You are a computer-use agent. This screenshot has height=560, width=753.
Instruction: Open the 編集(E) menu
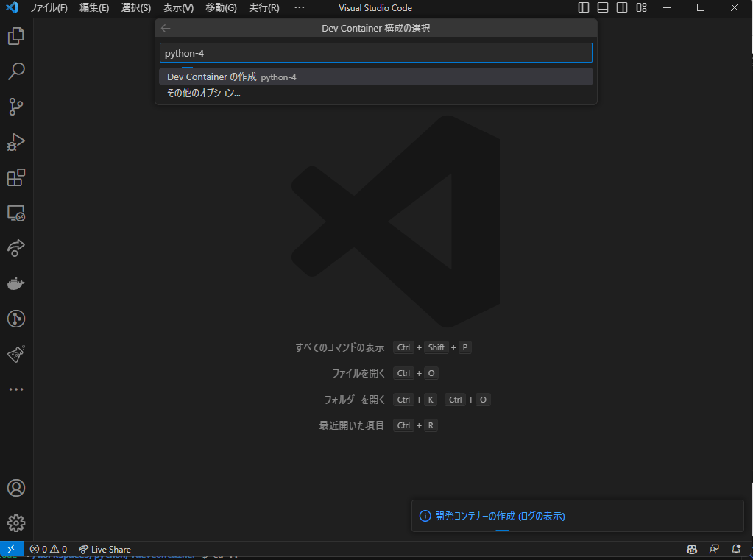click(x=94, y=7)
